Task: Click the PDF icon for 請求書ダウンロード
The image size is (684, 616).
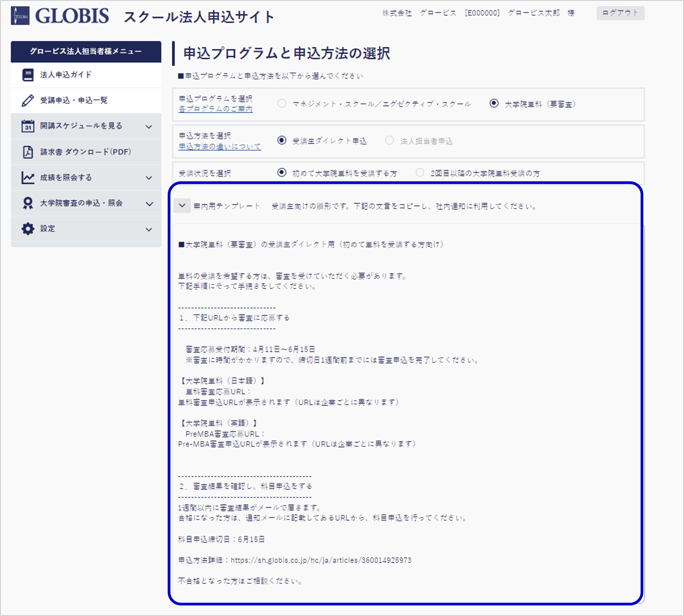Action: [x=28, y=152]
